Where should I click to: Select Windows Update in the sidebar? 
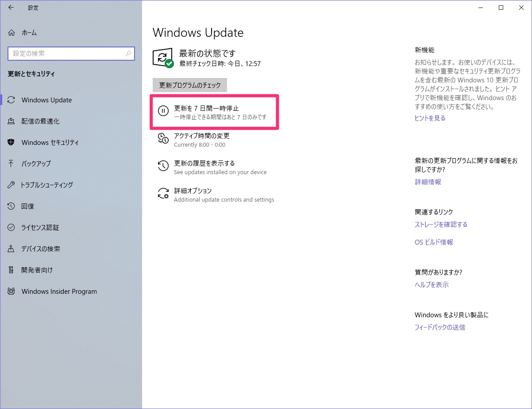[x=71, y=100]
